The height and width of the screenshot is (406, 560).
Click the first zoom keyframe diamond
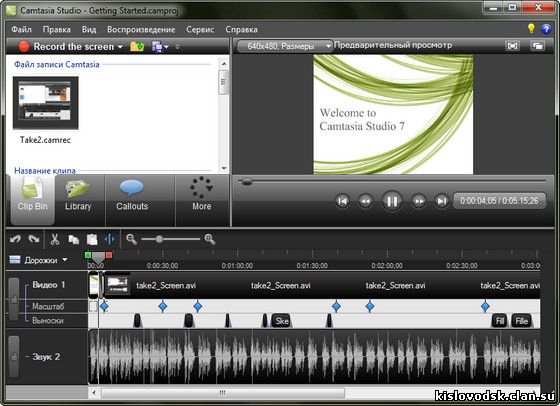click(x=104, y=306)
